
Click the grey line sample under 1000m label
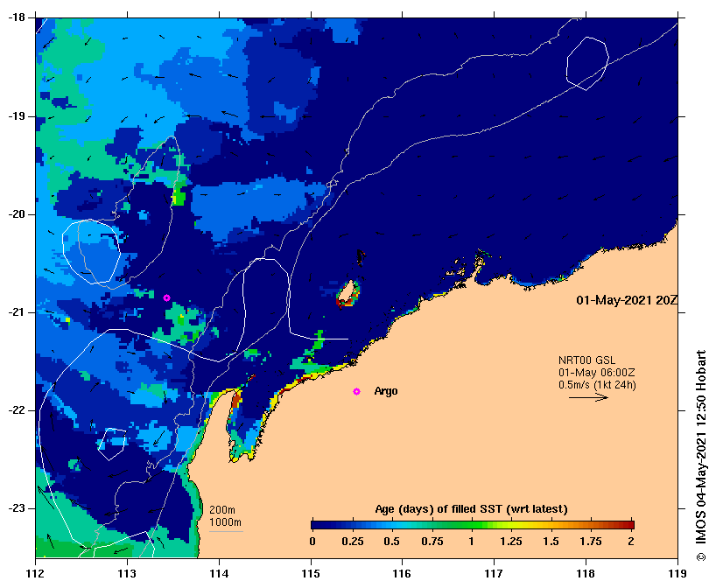pyautogui.click(x=226, y=531)
